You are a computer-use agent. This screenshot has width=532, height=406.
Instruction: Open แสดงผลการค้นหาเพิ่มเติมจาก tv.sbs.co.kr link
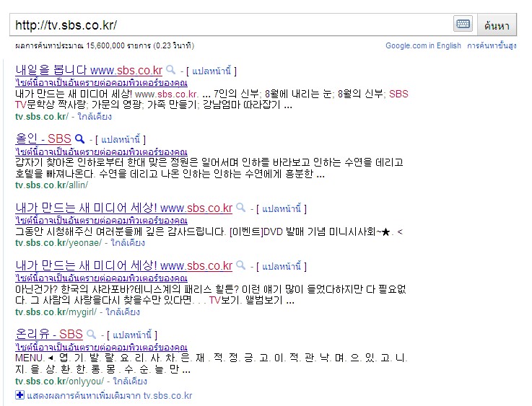110,396
